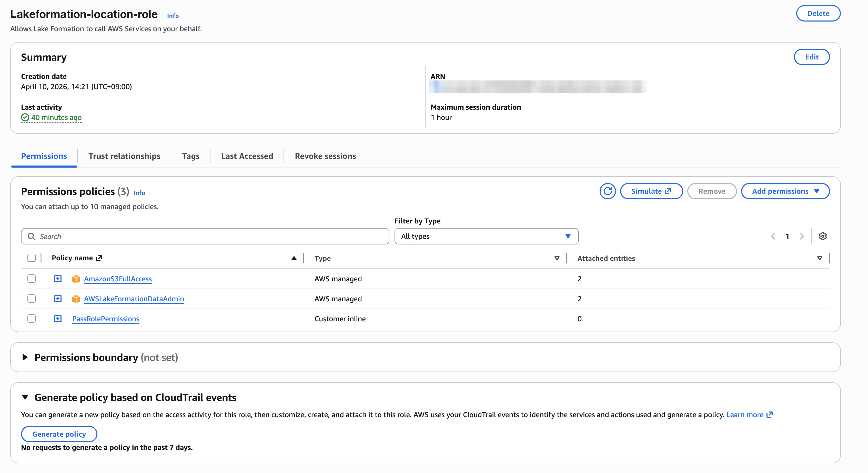Click AWS managed type for AmazonS3FullAccess
868x473 pixels.
(x=338, y=279)
